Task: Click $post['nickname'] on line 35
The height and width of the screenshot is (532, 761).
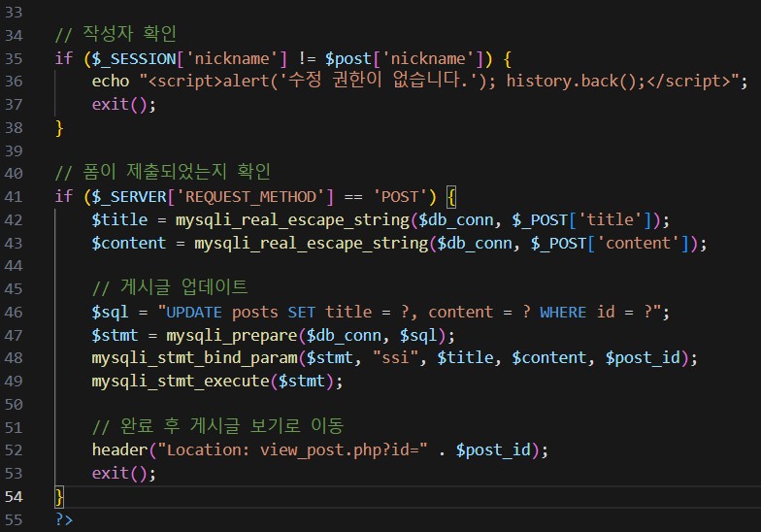Action: tap(404, 58)
